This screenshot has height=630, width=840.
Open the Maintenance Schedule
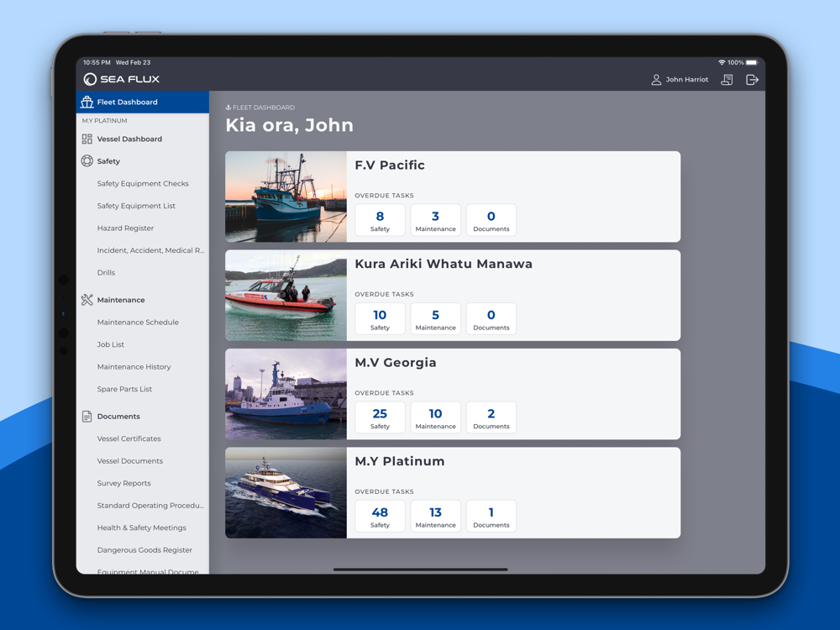(138, 322)
